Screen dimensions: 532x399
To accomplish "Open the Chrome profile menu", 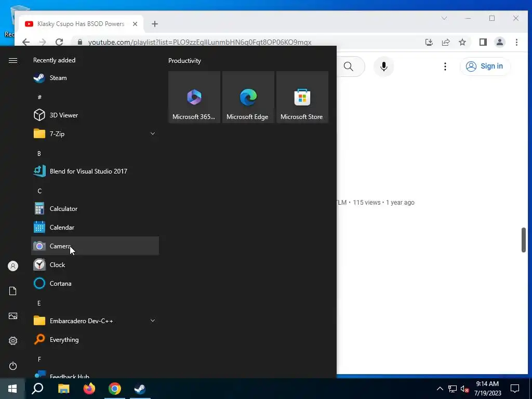I will point(499,42).
